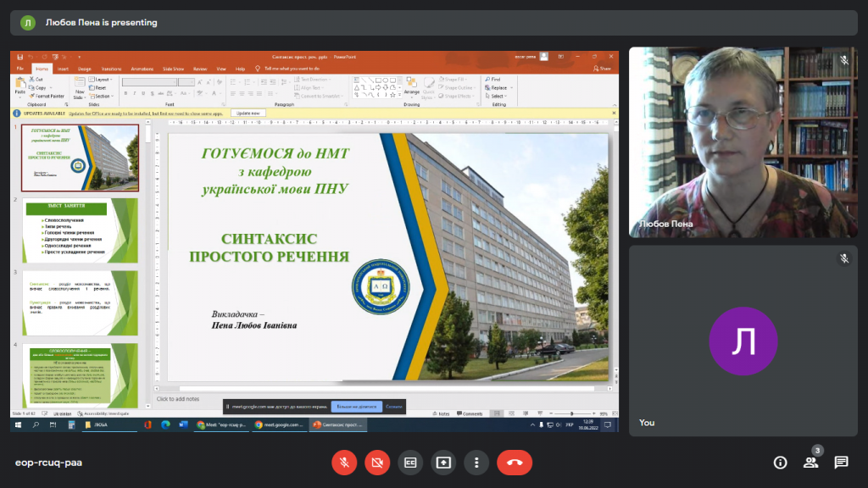Click the Paste icon in Clipboard group
The width and height of the screenshot is (868, 488).
click(20, 85)
